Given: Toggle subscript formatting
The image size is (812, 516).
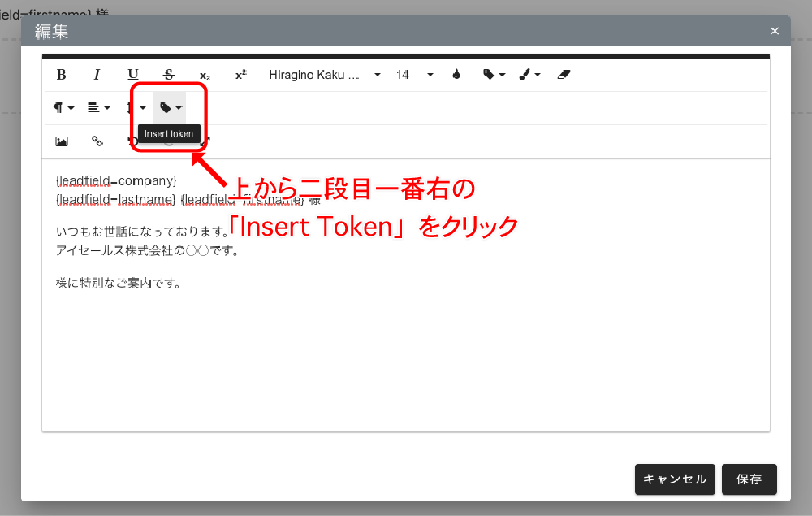Looking at the screenshot, I should (205, 75).
